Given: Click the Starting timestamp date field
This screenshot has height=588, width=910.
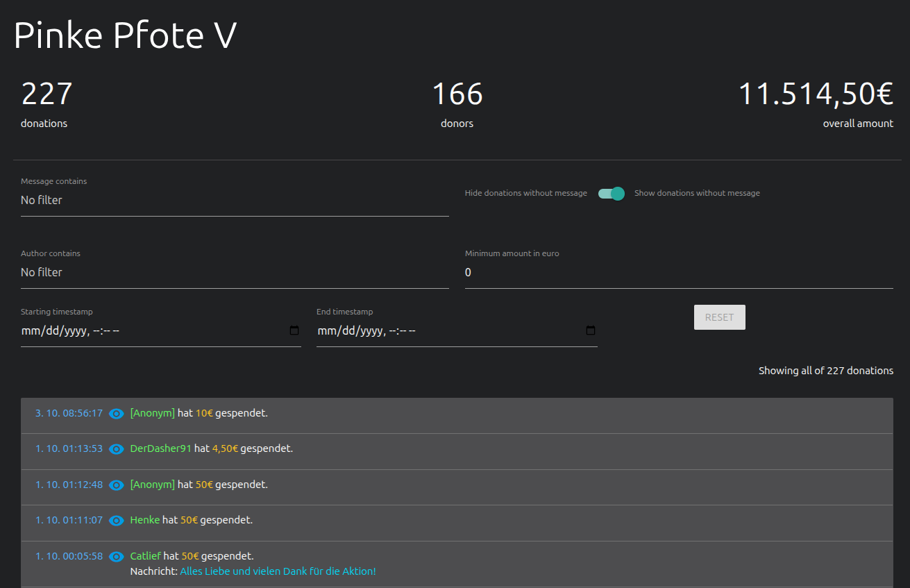Looking at the screenshot, I should click(x=153, y=331).
